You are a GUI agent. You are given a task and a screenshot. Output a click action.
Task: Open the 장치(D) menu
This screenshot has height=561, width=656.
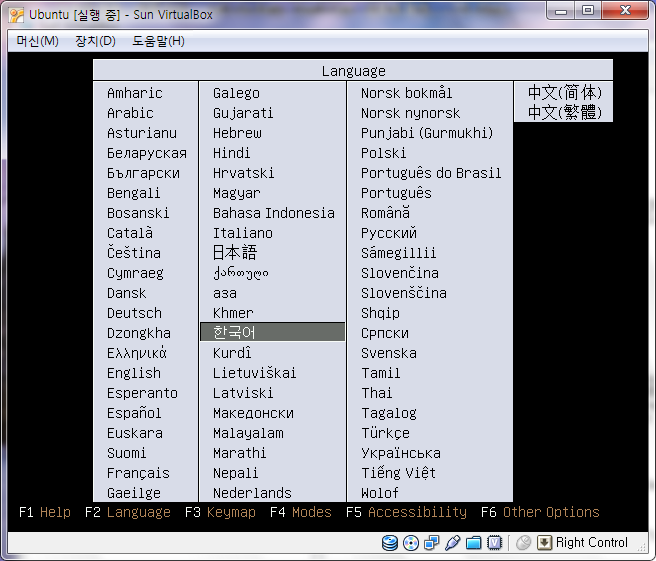pyautogui.click(x=95, y=41)
